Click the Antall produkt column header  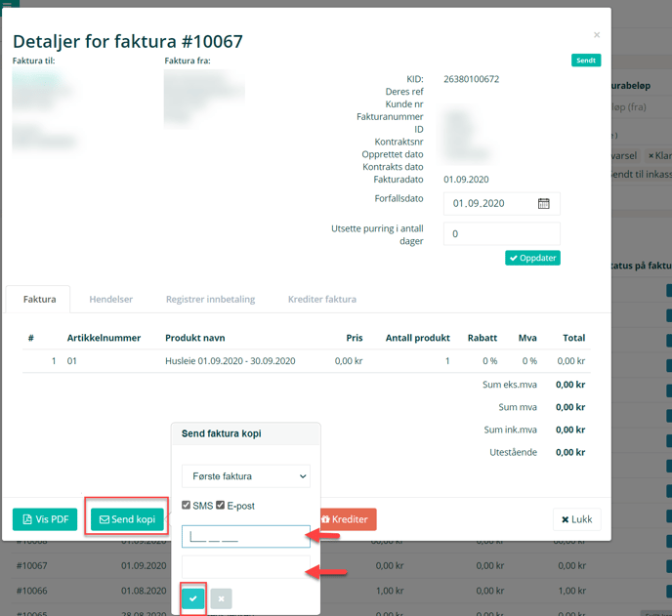click(417, 338)
